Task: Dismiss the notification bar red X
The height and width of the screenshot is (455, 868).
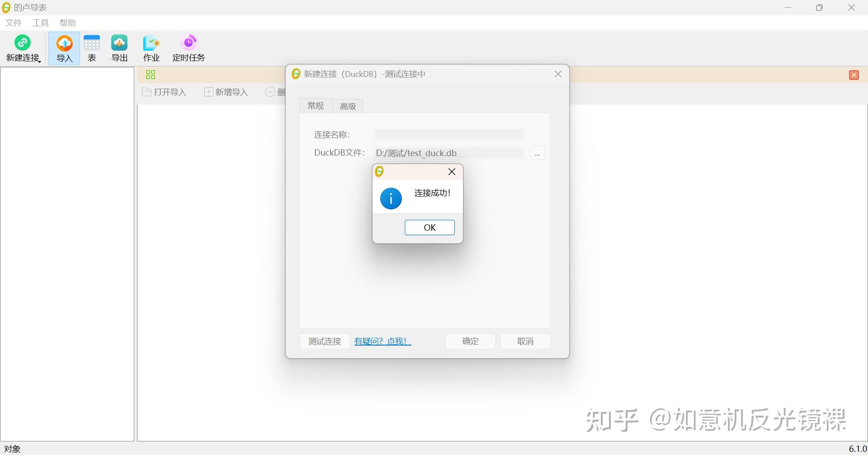Action: point(854,75)
